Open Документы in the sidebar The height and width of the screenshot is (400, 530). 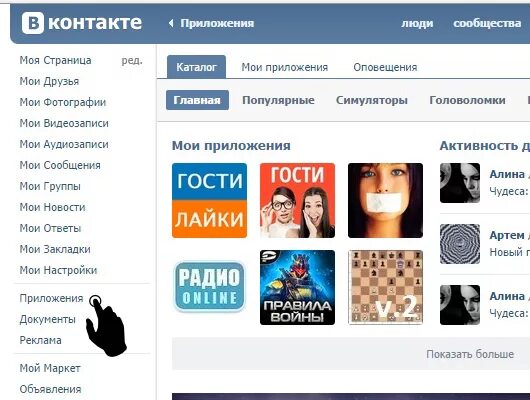(x=48, y=319)
